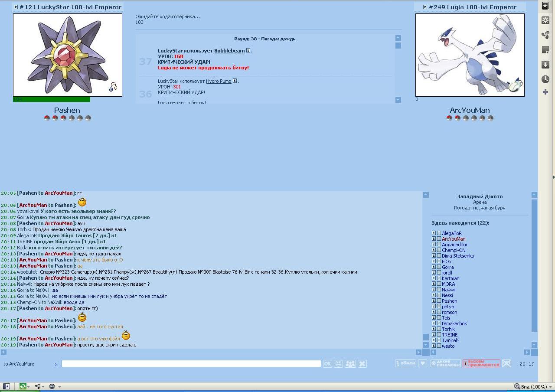This screenshot has width=555, height=392.
Task: Click the heart icon beside the обмен button
Action: coord(422,363)
